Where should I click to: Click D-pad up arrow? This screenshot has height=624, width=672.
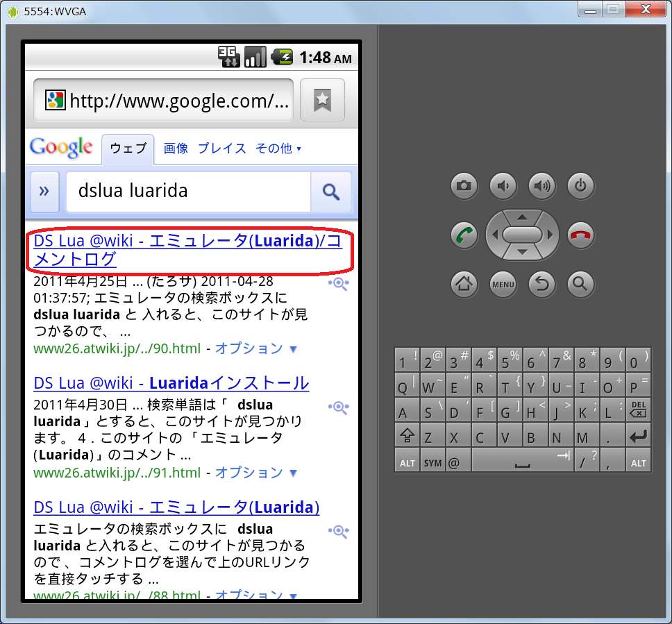pyautogui.click(x=522, y=217)
